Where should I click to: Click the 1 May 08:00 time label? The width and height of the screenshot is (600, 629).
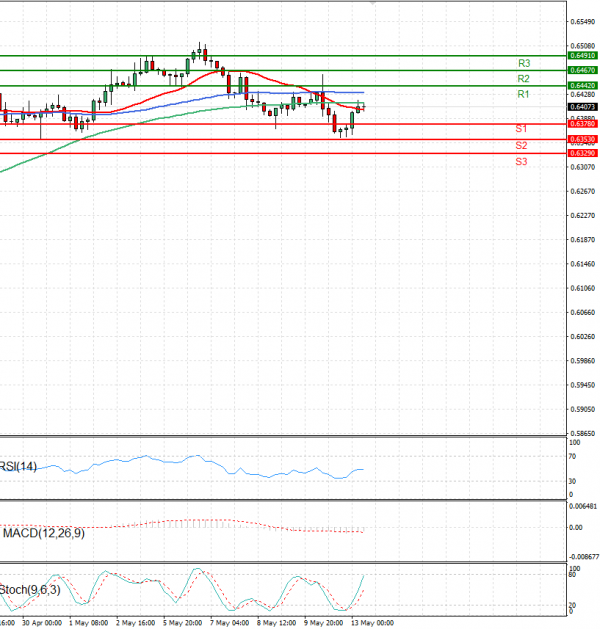click(88, 623)
